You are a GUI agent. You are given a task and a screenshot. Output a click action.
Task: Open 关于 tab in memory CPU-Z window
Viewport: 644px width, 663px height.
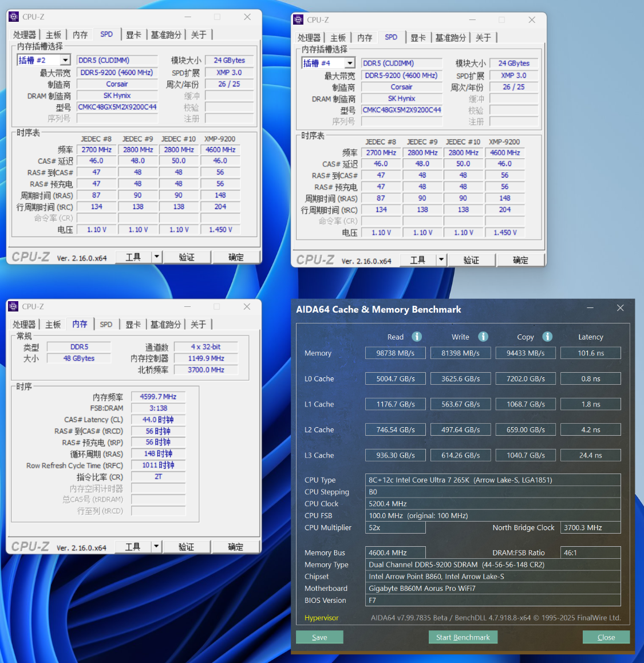[198, 324]
